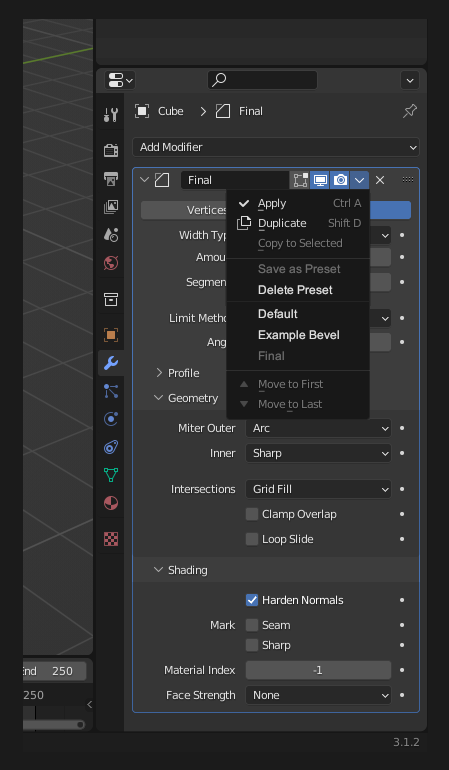Close the modifier extras dropdown arrow
Viewport: 449px width, 770px height.
360,180
